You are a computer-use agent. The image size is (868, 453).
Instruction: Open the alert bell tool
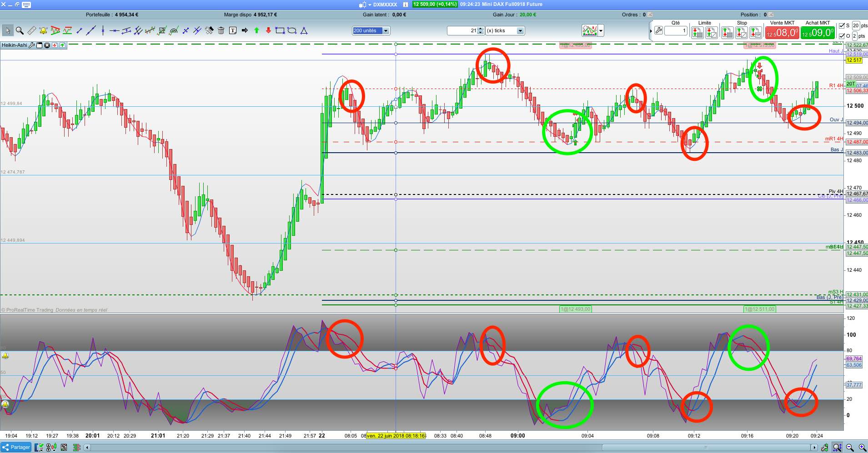pos(43,30)
